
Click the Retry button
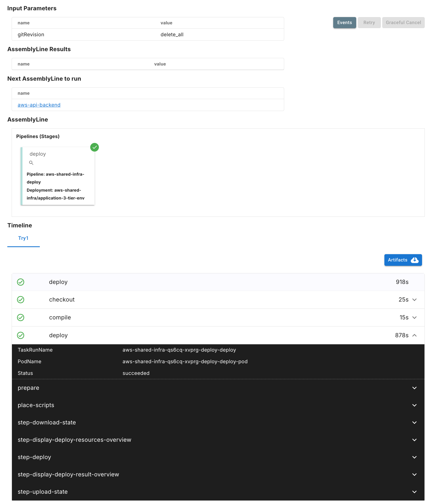tap(369, 23)
